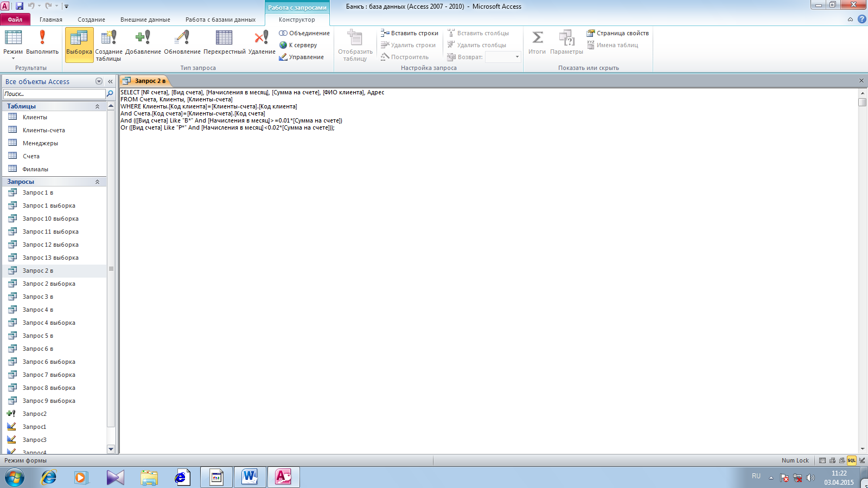Open Страница свойств property sheet
868x488 pixels.
click(617, 33)
